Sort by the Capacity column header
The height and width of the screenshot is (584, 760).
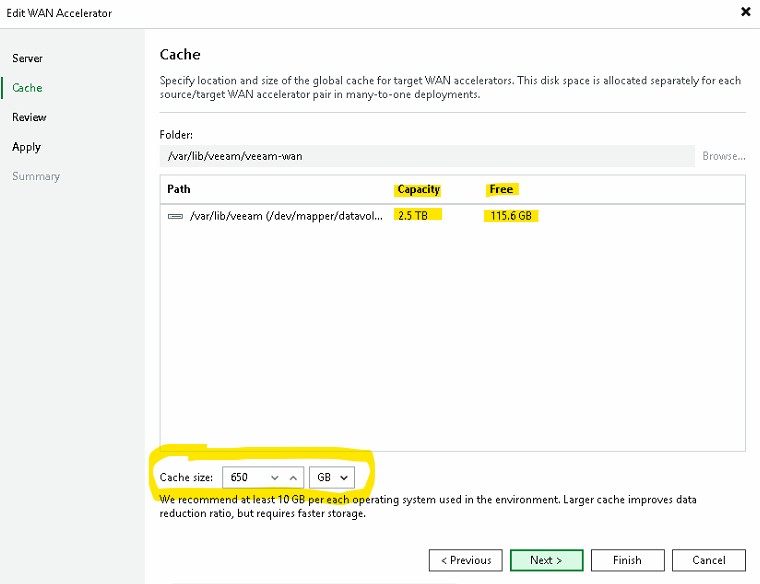pos(418,189)
